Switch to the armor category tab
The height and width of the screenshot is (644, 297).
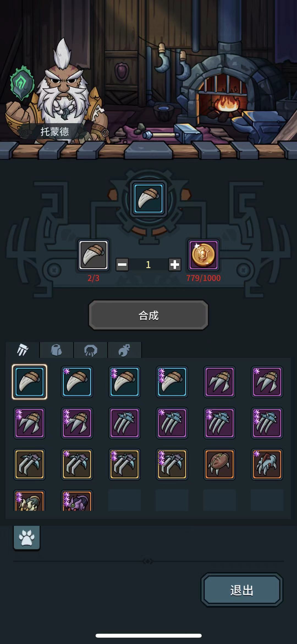point(57,350)
